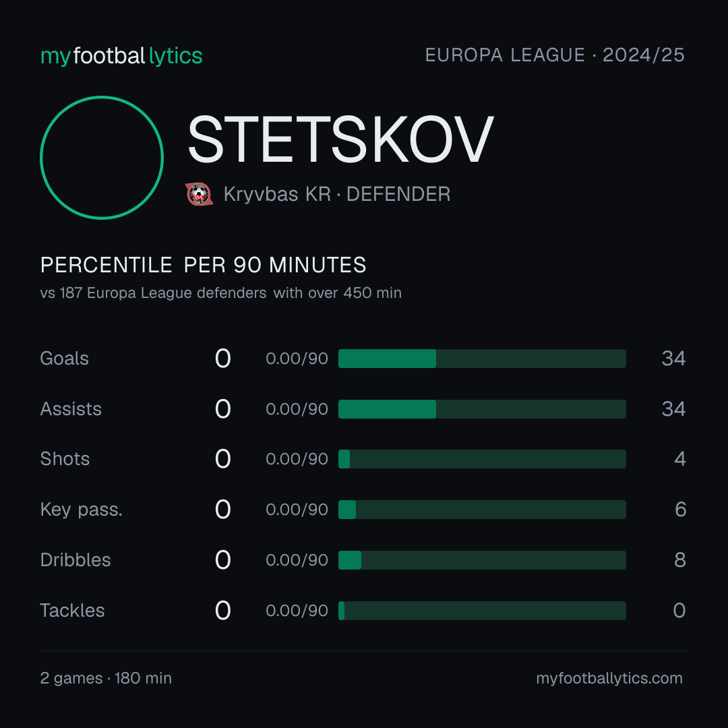Visit the myfootballytics.com link
The height and width of the screenshot is (728, 728).
(609, 678)
